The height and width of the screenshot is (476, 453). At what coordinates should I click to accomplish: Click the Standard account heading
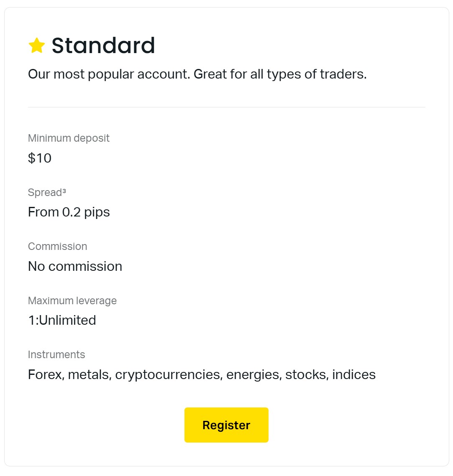(103, 46)
